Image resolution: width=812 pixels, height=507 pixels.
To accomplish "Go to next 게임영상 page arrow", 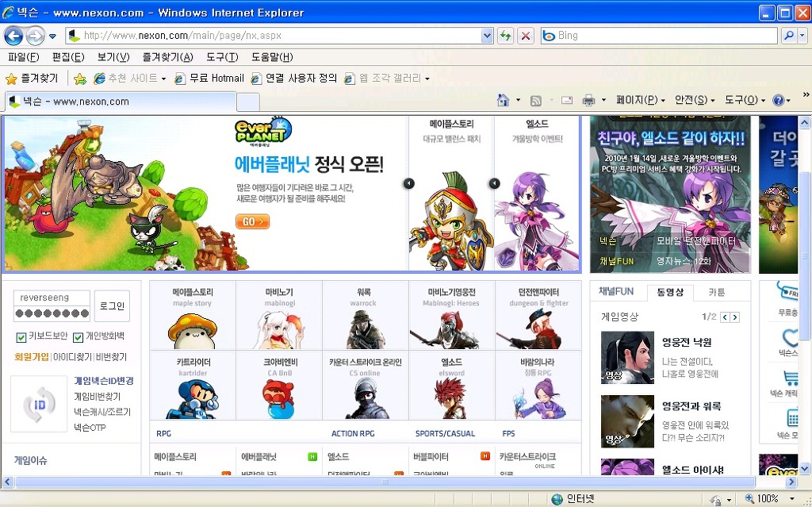I will 735,317.
